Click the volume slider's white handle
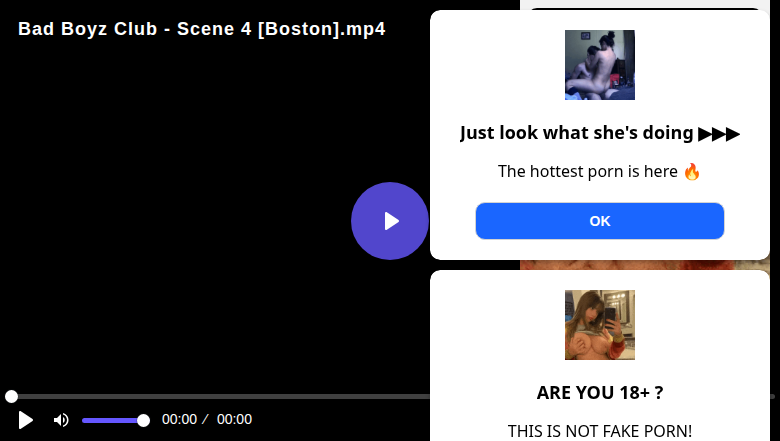780x441 pixels. (143, 420)
